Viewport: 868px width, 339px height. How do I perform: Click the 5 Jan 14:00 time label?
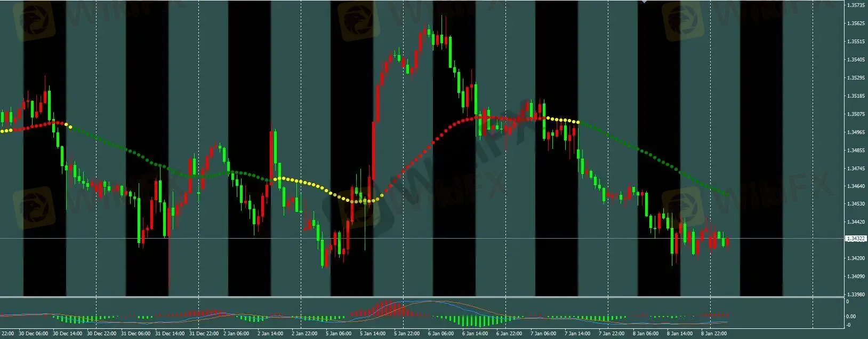(373, 334)
